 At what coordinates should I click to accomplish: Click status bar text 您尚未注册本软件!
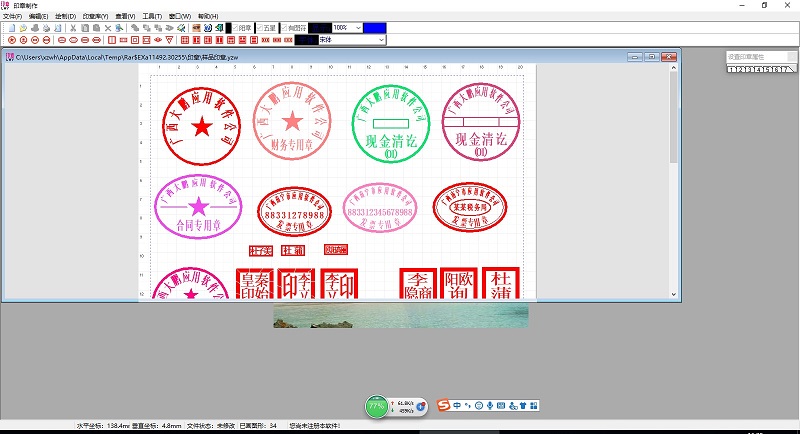coord(315,425)
